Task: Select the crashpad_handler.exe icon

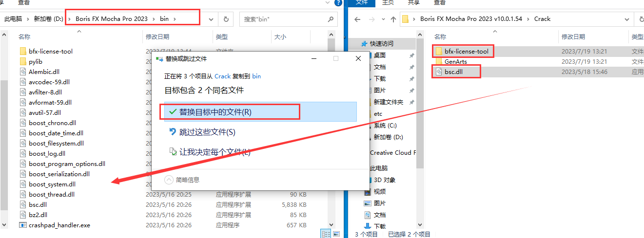Action: 23,225
